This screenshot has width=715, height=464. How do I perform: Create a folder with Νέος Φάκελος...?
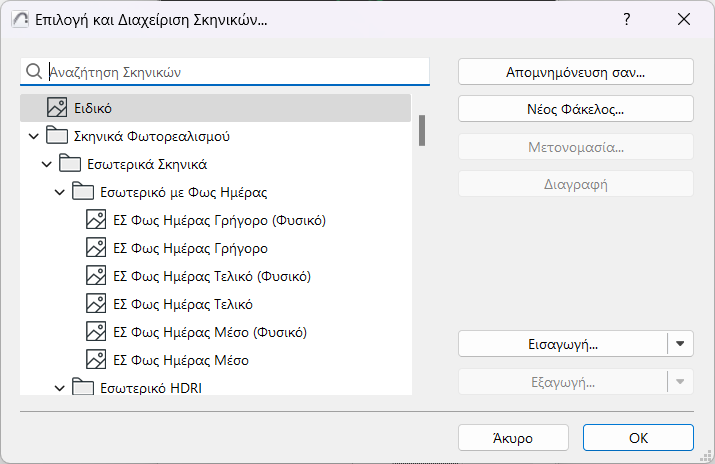[575, 109]
